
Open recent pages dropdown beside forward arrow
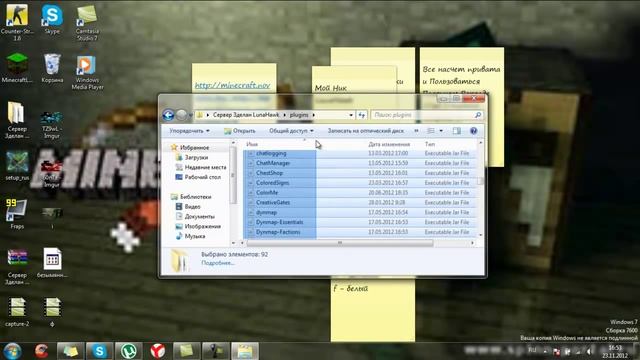click(x=190, y=115)
